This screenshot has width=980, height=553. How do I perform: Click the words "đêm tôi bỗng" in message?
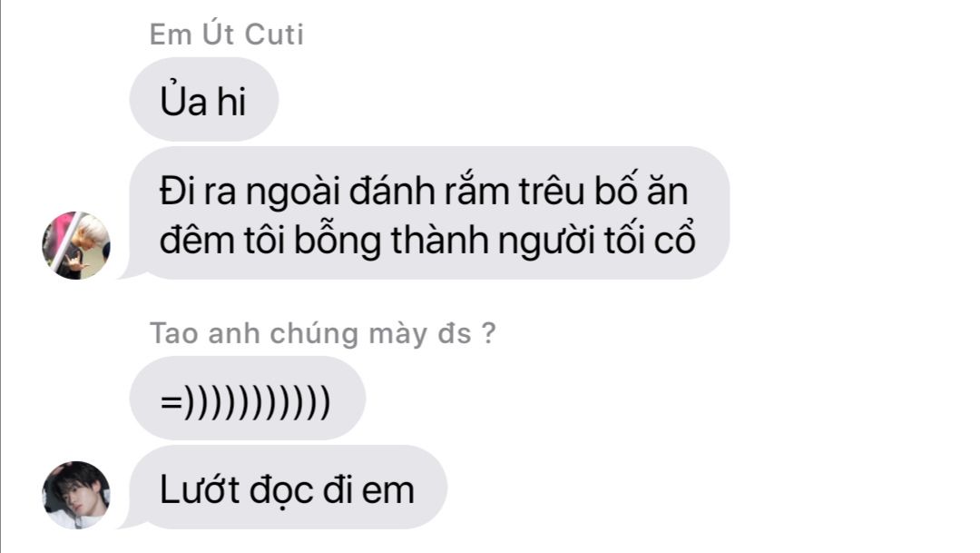270,242
